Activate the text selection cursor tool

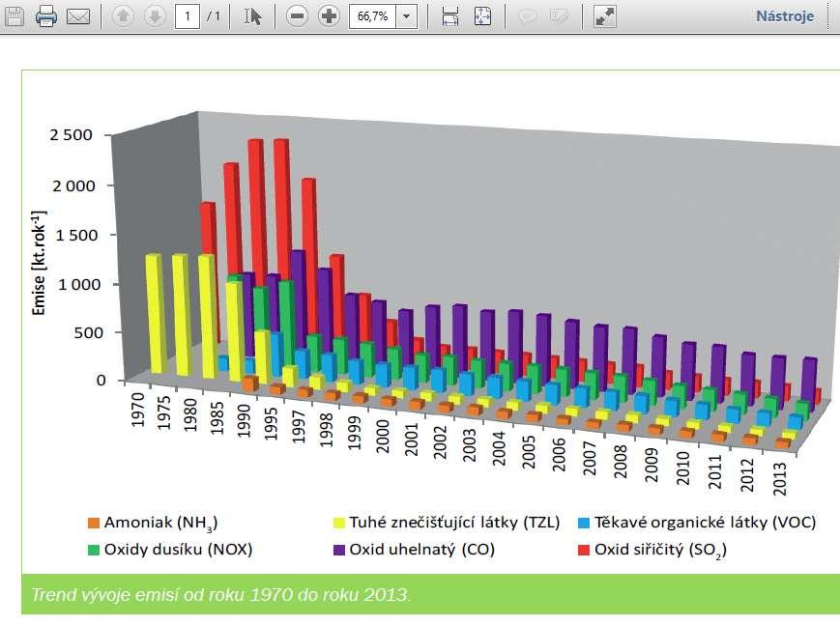(x=252, y=16)
